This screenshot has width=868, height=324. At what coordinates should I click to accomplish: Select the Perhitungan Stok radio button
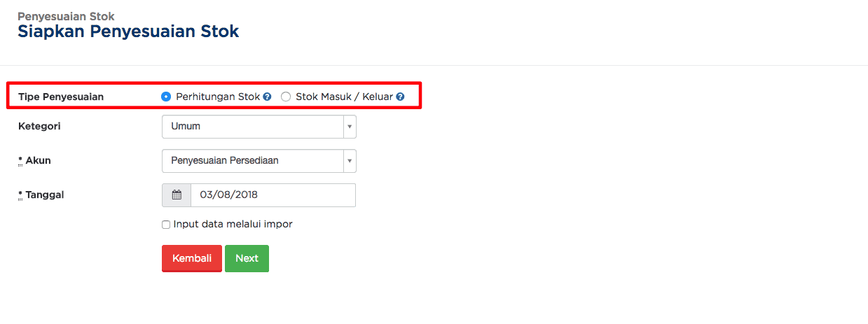(x=166, y=97)
